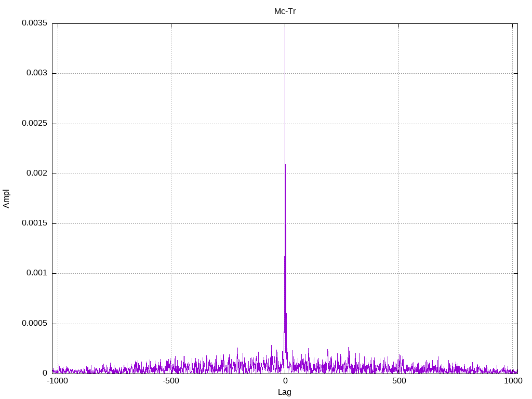Click the Ampl y-axis label
Viewport: 532px width, 399px height.
coord(6,199)
